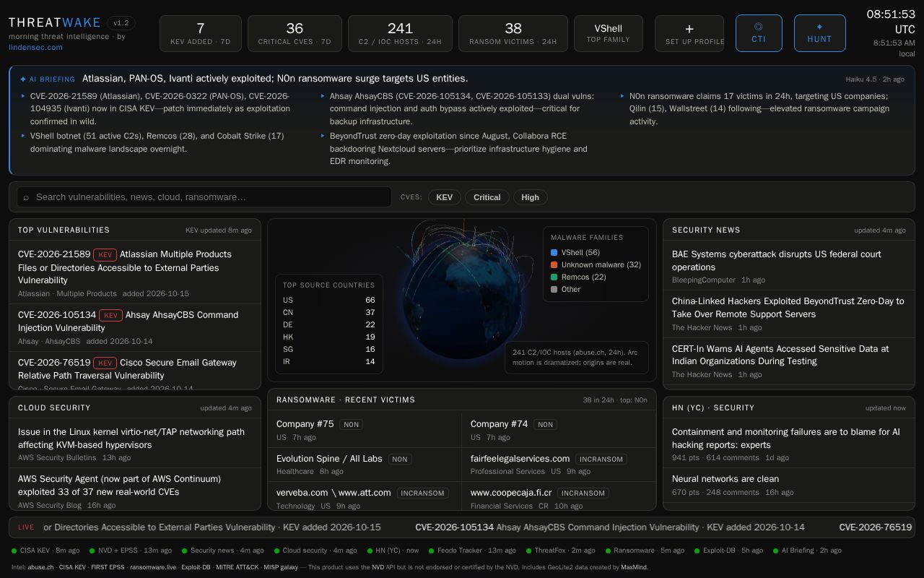
Task: Open the MaxMind footer link
Action: [635, 567]
